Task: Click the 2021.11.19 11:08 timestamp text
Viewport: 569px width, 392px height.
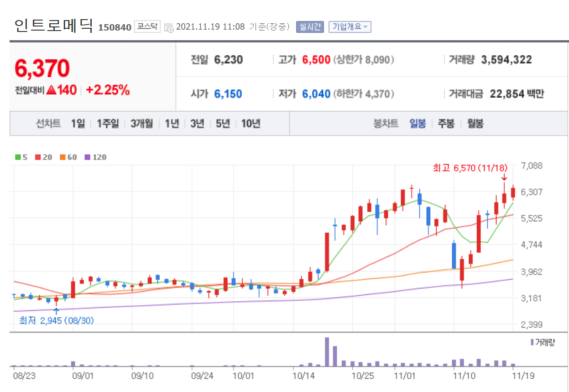Action: (210, 27)
